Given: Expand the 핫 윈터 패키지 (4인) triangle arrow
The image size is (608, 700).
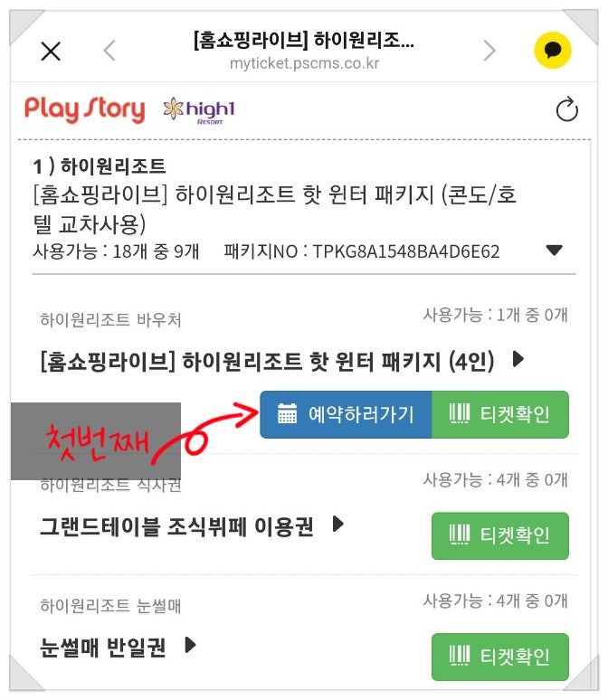Looking at the screenshot, I should pos(518,358).
